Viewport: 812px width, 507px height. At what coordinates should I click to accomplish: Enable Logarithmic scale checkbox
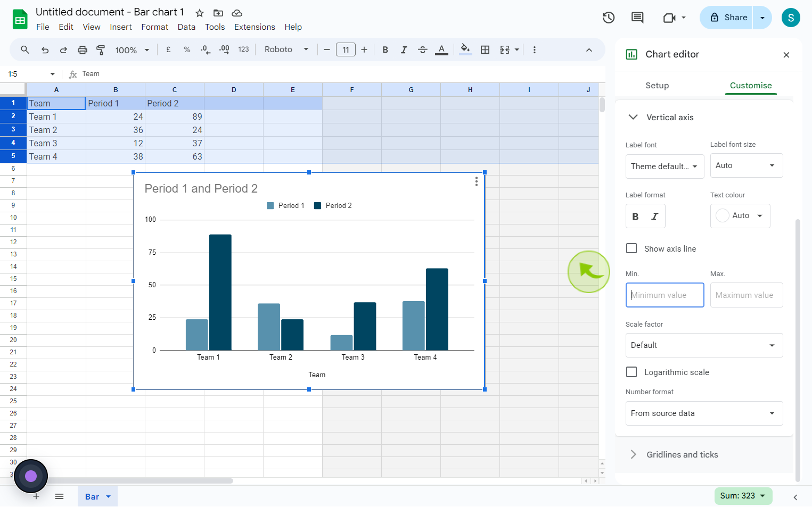point(631,372)
